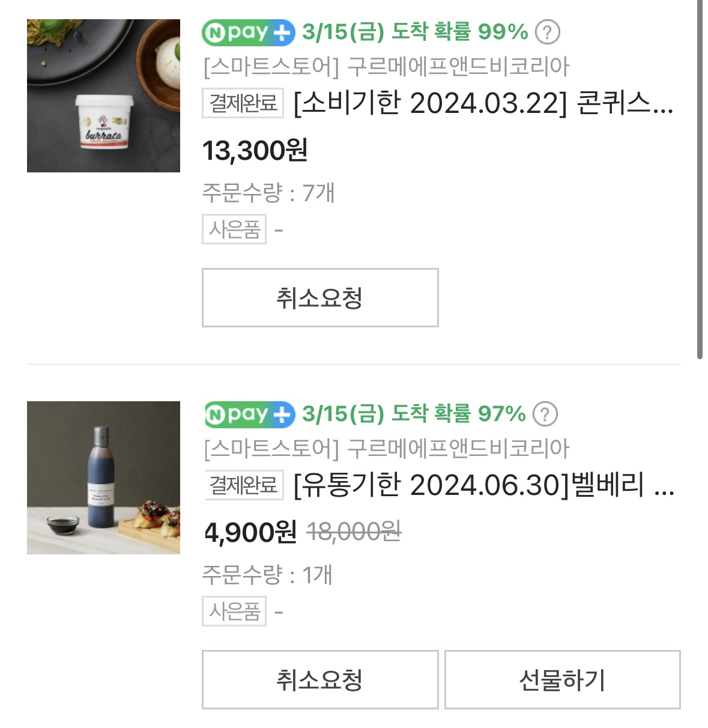The width and height of the screenshot is (708, 728).
Task: Click the 3/15(금) 도착 확률 99% text
Action: tap(414, 32)
